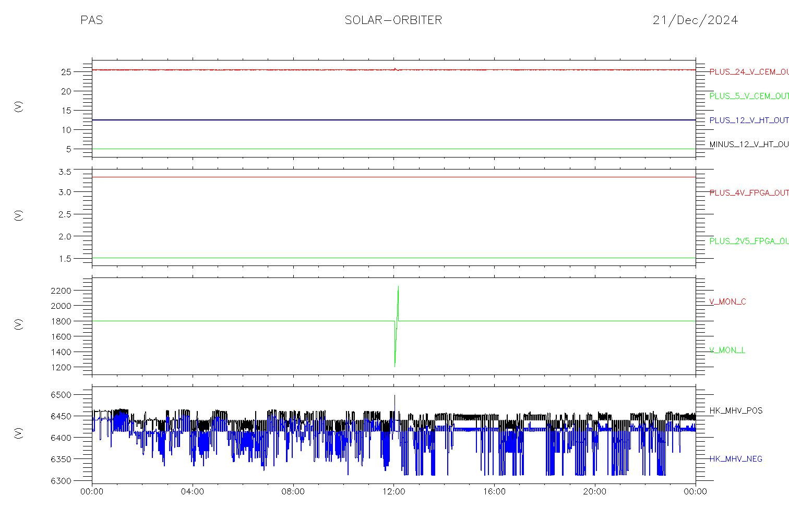The width and height of the screenshot is (789, 532).
Task: Click the black HK_MHV_POS spike reaching 6500
Action: point(394,396)
